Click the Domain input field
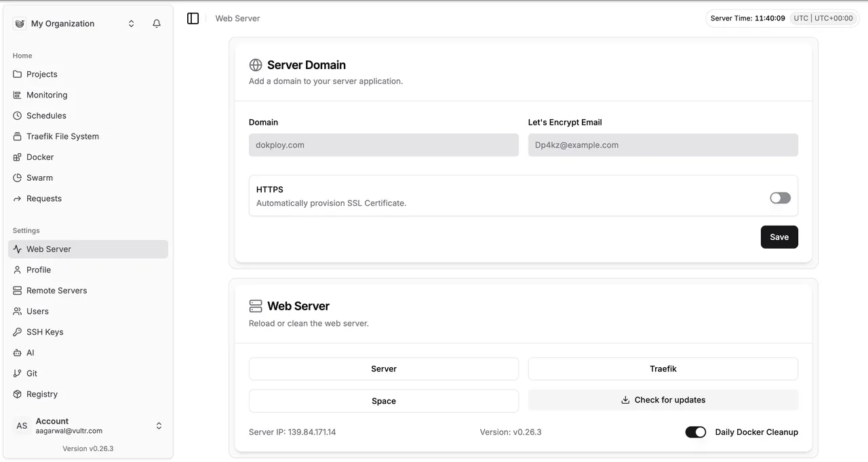This screenshot has width=868, height=462. tap(384, 145)
